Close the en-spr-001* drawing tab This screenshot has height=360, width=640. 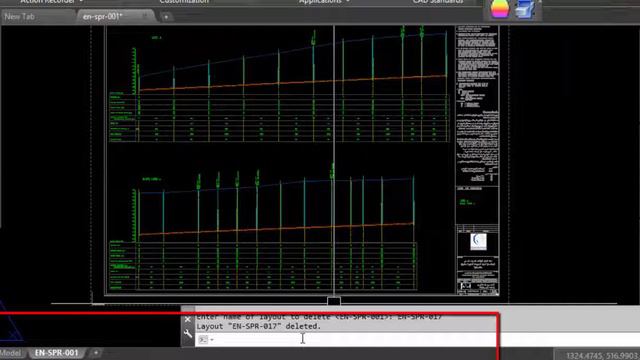point(144,16)
